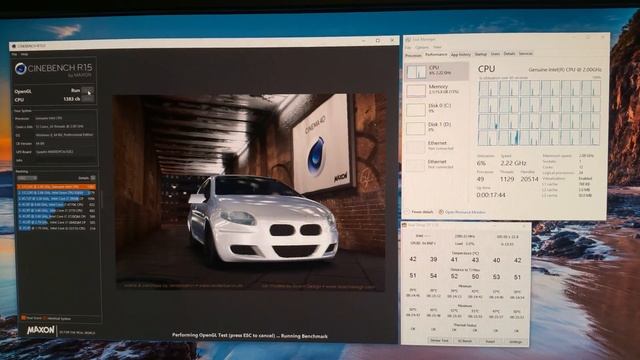Click the Real Temp title bar icon
Viewport: 640px width, 360px height.
[x=404, y=225]
